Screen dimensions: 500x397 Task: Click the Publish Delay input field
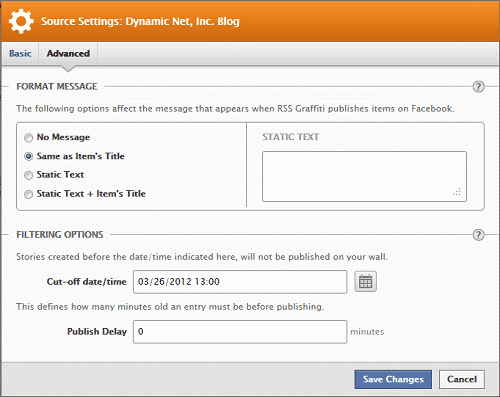[240, 332]
